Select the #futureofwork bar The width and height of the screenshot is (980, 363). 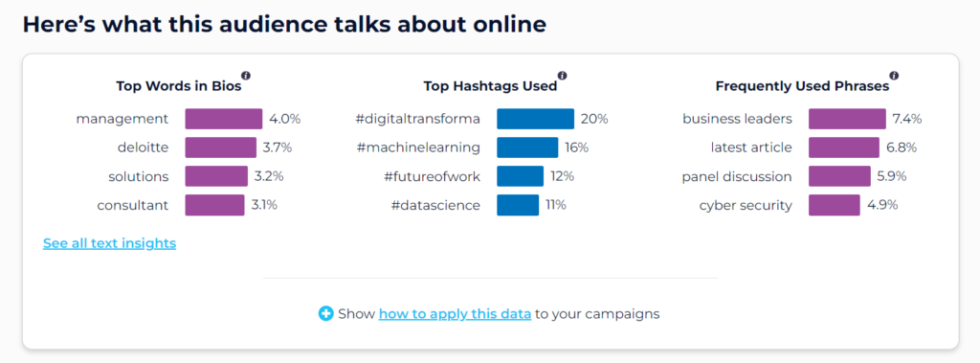520,176
